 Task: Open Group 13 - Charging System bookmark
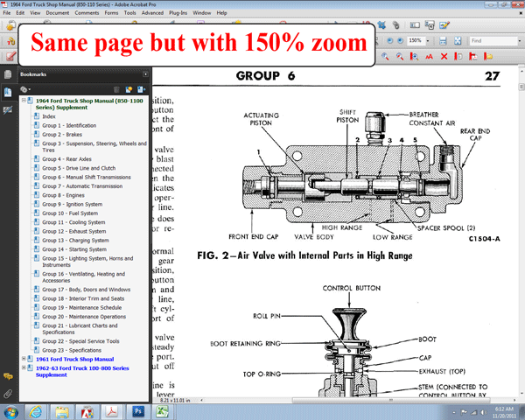pos(75,240)
